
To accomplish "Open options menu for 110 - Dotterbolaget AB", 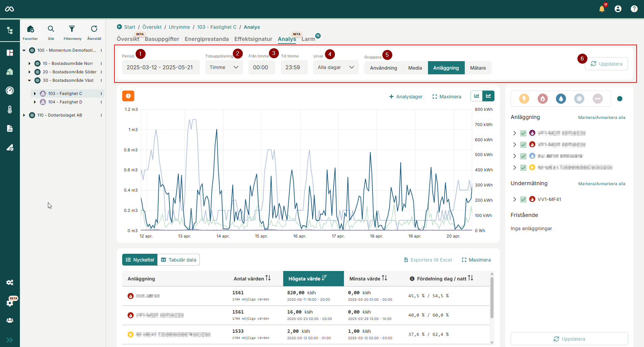I will [x=101, y=115].
